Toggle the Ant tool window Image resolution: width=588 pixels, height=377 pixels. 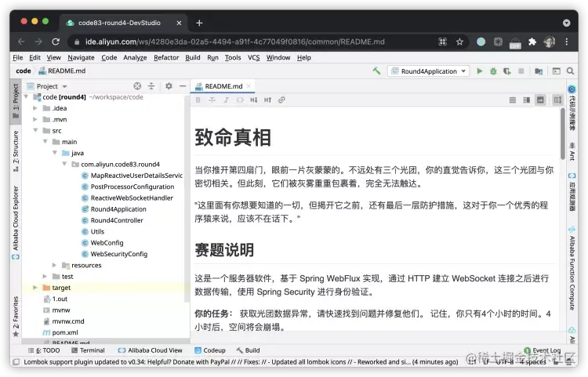[572, 151]
